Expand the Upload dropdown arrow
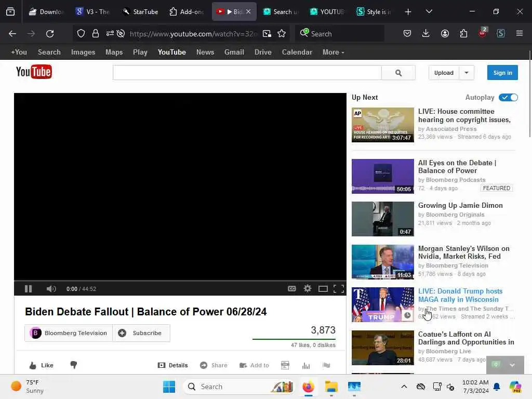This screenshot has height=399, width=532. (467, 73)
